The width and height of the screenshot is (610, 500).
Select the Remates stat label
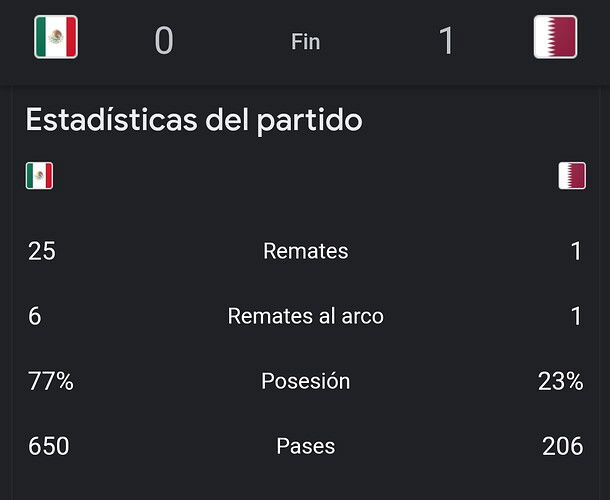coord(305,251)
